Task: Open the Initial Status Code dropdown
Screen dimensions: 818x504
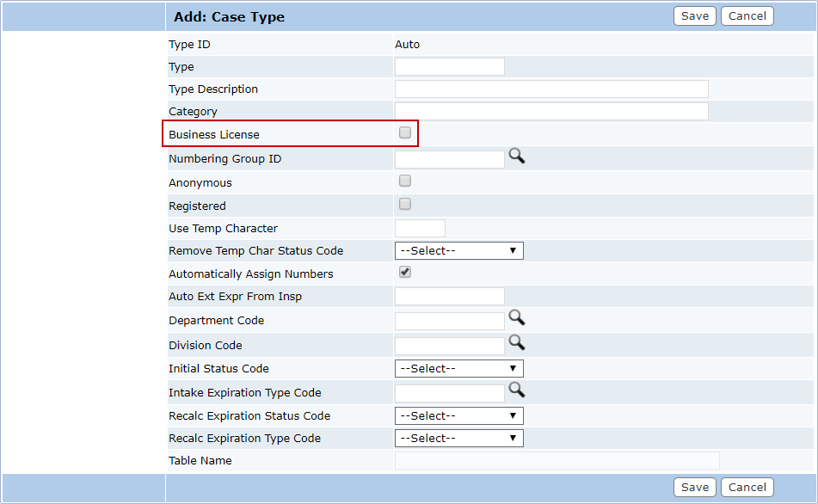Action: tap(458, 369)
